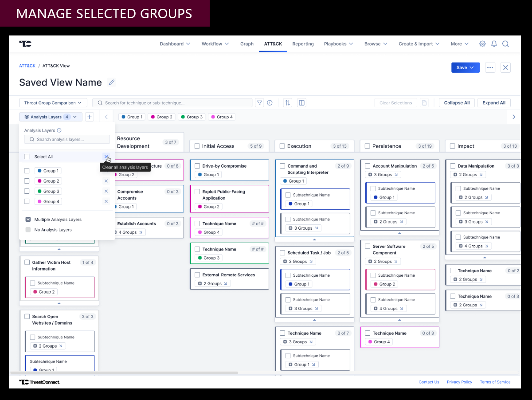Check Group 4 in analysis layers list
The width and height of the screenshot is (532, 400).
pyautogui.click(x=27, y=201)
